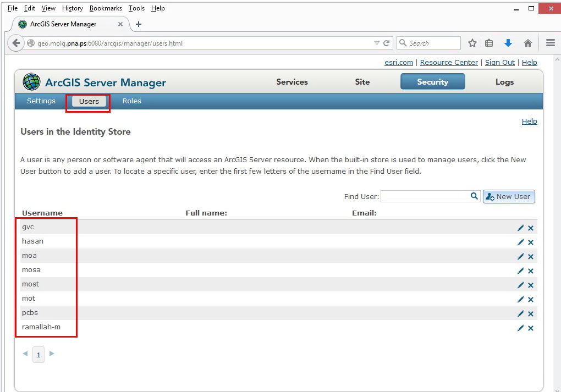The width and height of the screenshot is (561, 392).
Task: Edit the mot user with pencil icon
Action: point(520,300)
